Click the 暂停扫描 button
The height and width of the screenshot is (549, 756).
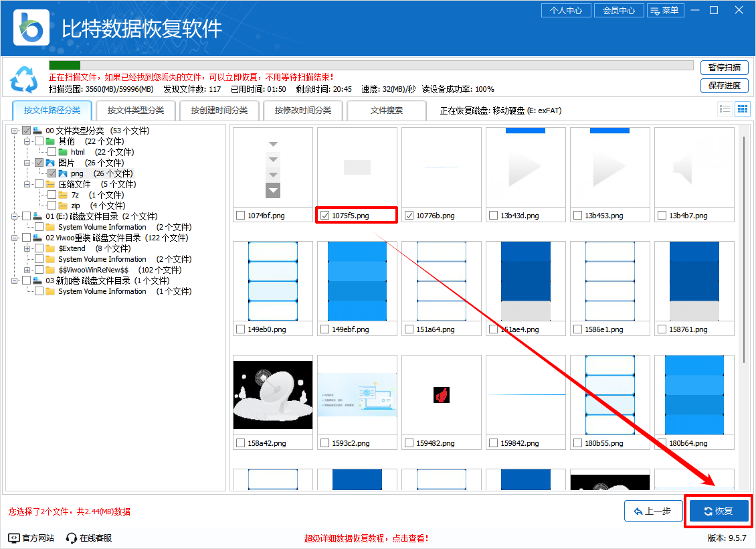coord(724,68)
